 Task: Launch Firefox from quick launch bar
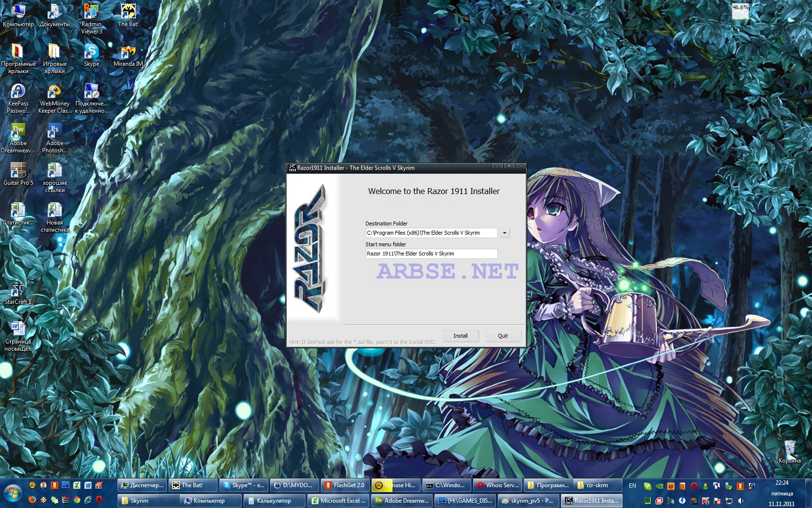pyautogui.click(x=32, y=499)
